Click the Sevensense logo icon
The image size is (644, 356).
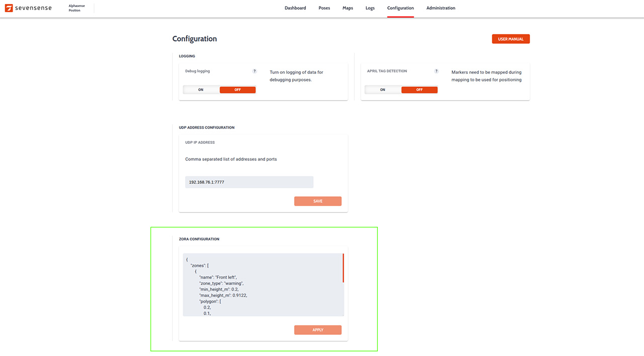point(9,8)
